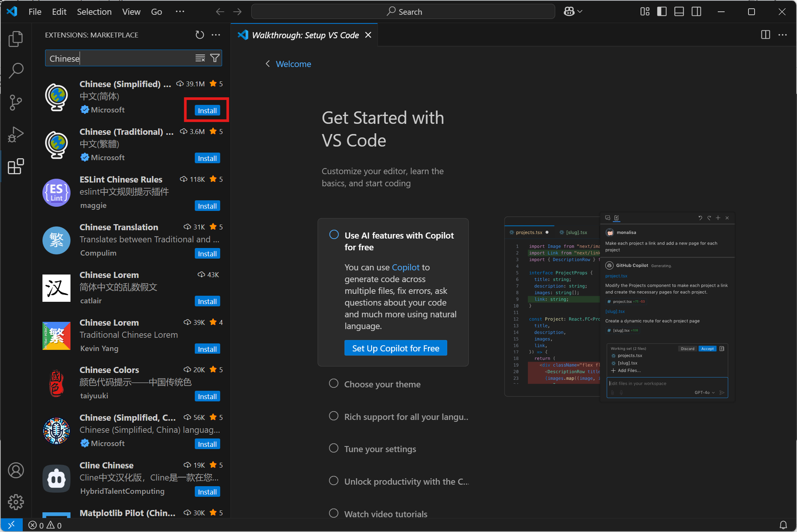The height and width of the screenshot is (532, 797).
Task: Open Source Control view icon
Action: (16, 102)
